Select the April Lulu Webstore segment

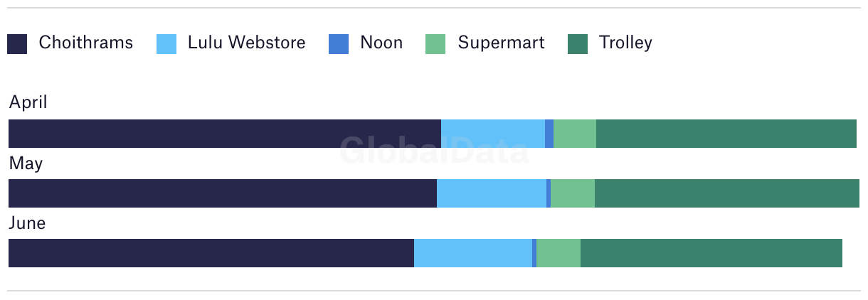click(x=493, y=134)
